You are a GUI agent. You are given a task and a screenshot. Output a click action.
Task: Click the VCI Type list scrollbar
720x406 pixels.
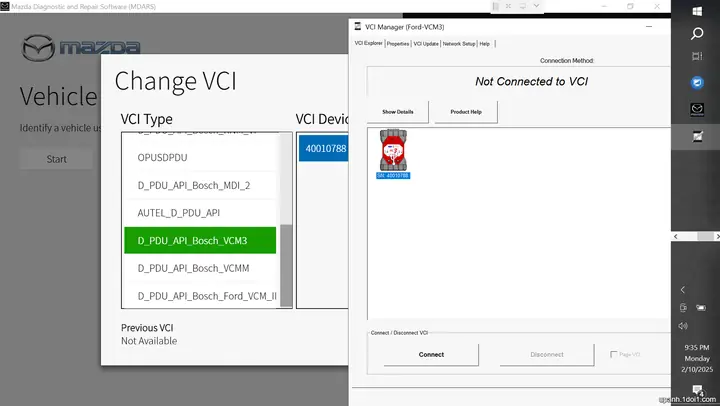287,265
